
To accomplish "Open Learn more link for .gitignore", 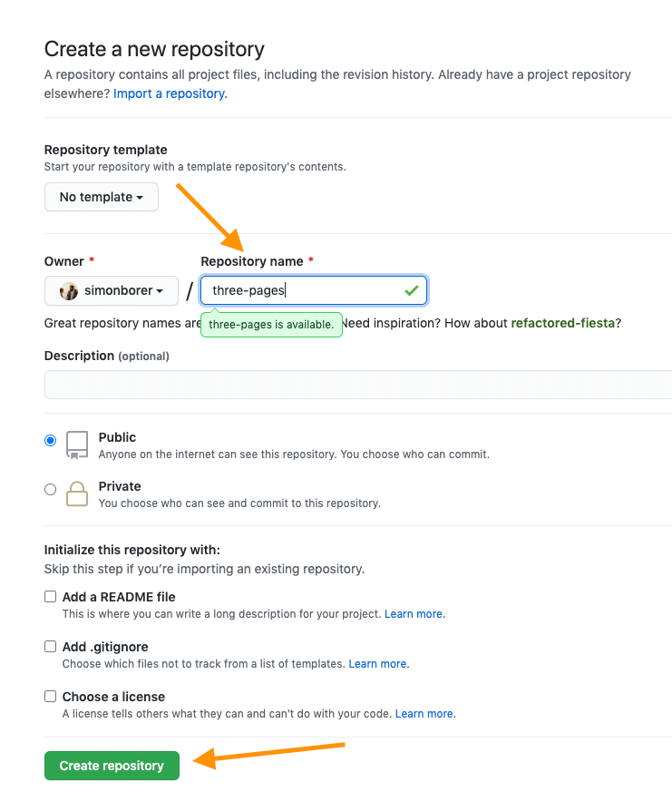I will pyautogui.click(x=378, y=664).
